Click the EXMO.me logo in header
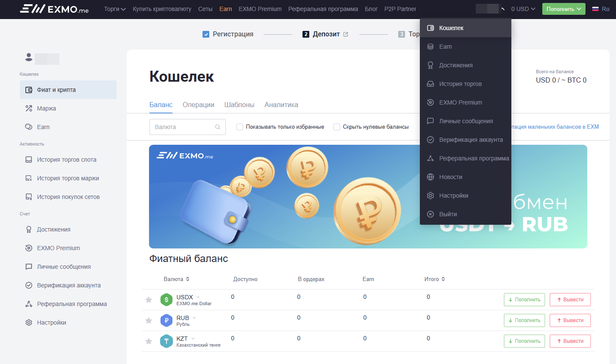Viewport: 616px width, 364px height. pyautogui.click(x=54, y=9)
